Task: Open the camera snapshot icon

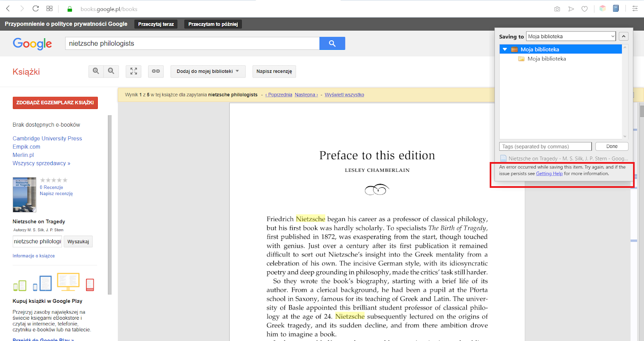Action: [557, 9]
